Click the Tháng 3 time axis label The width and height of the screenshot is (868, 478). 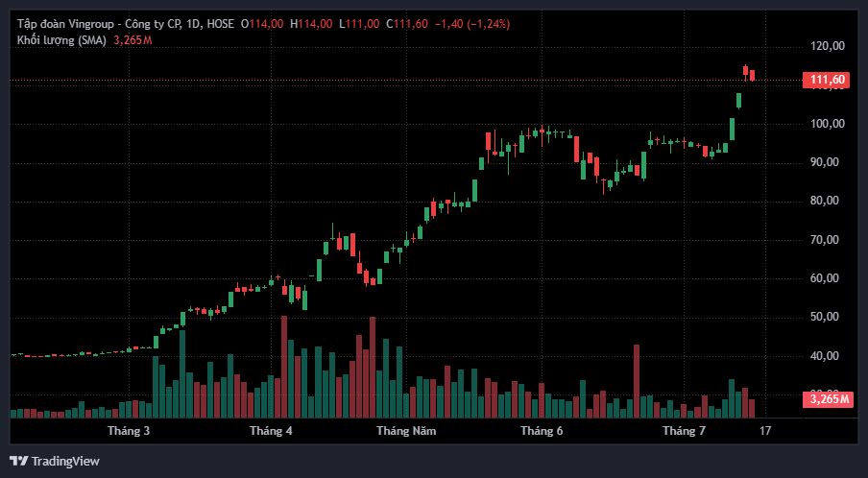tap(129, 431)
